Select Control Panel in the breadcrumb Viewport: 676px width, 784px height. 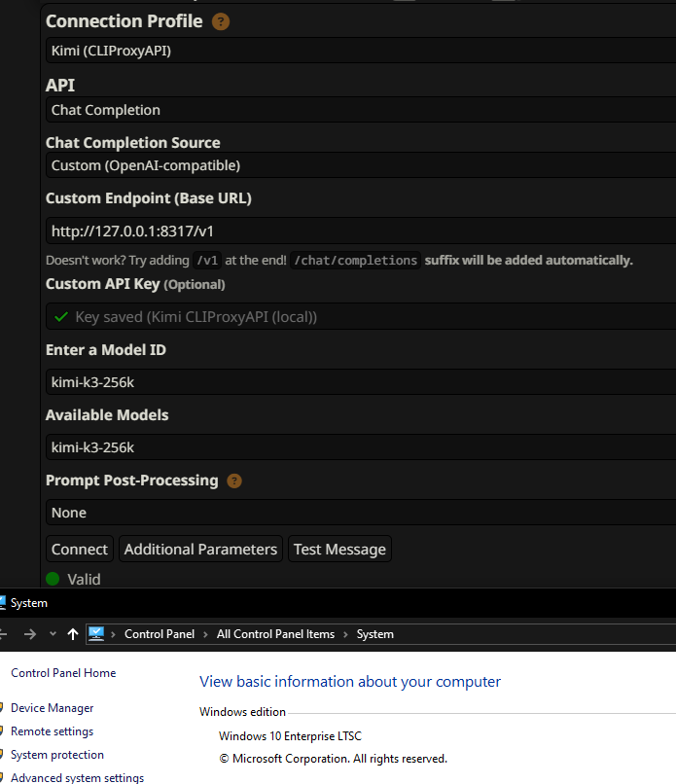pyautogui.click(x=160, y=634)
